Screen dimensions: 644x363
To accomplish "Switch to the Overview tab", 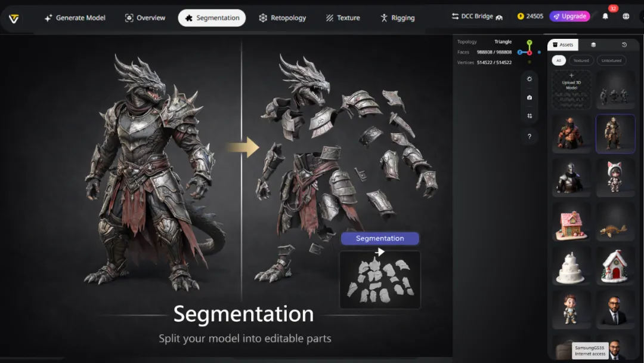I will [145, 18].
